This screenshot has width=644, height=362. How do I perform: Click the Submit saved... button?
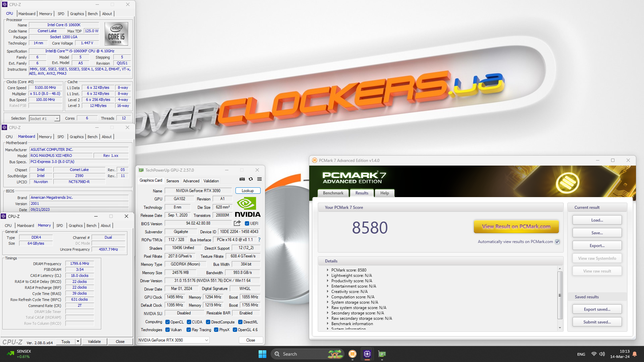597,322
